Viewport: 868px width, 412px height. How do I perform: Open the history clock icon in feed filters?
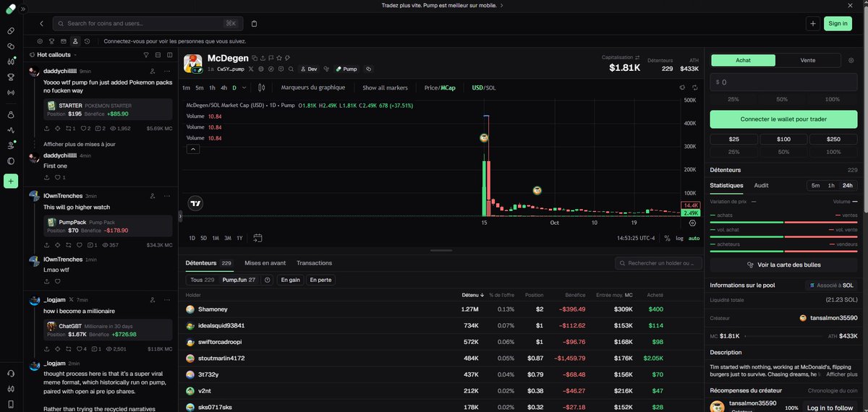coord(87,41)
